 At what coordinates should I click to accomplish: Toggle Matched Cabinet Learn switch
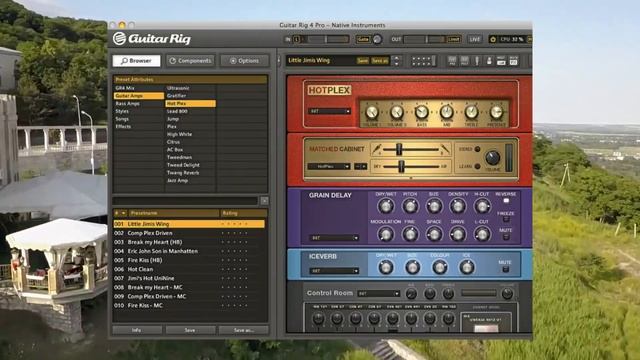477,167
